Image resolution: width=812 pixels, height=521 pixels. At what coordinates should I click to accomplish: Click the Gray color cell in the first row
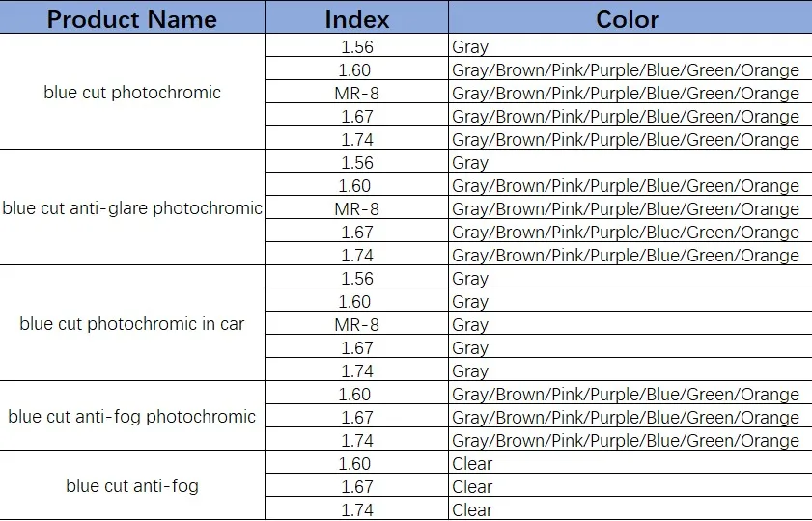point(471,46)
